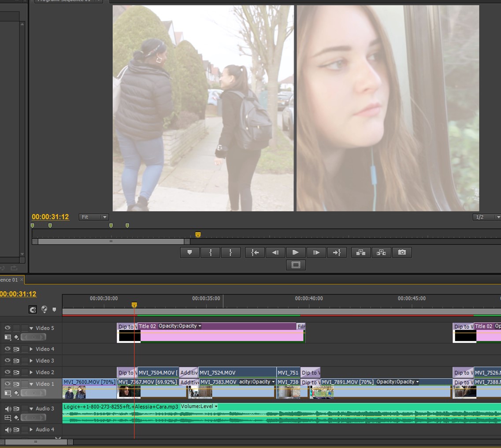The height and width of the screenshot is (448, 501).
Task: Expand the Video 3 track
Action: 31,360
